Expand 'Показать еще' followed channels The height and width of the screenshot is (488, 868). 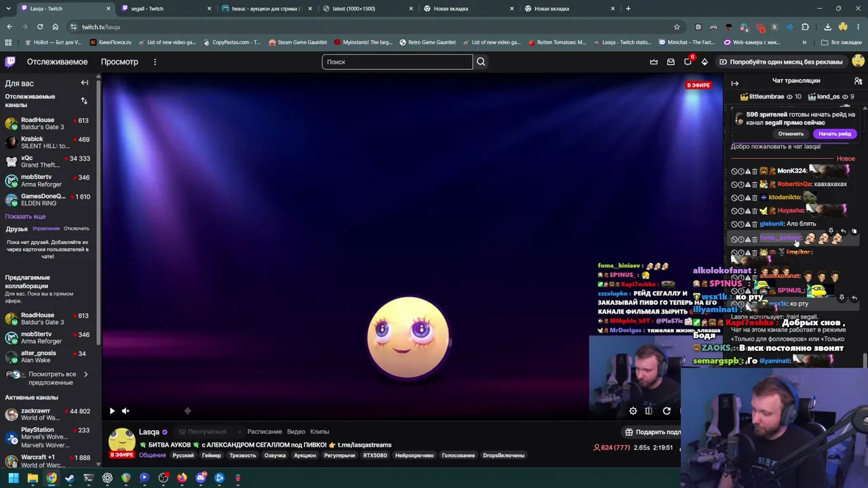[x=25, y=216]
